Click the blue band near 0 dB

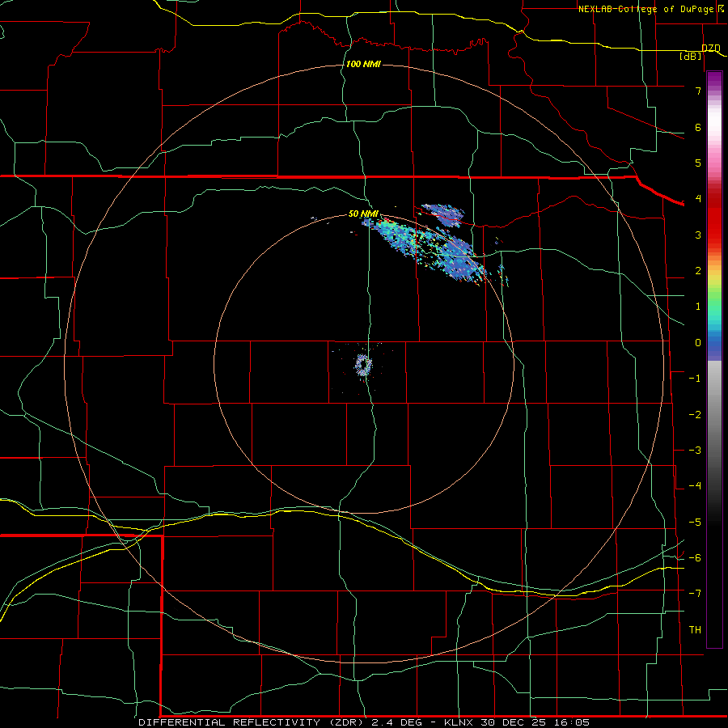(714, 346)
